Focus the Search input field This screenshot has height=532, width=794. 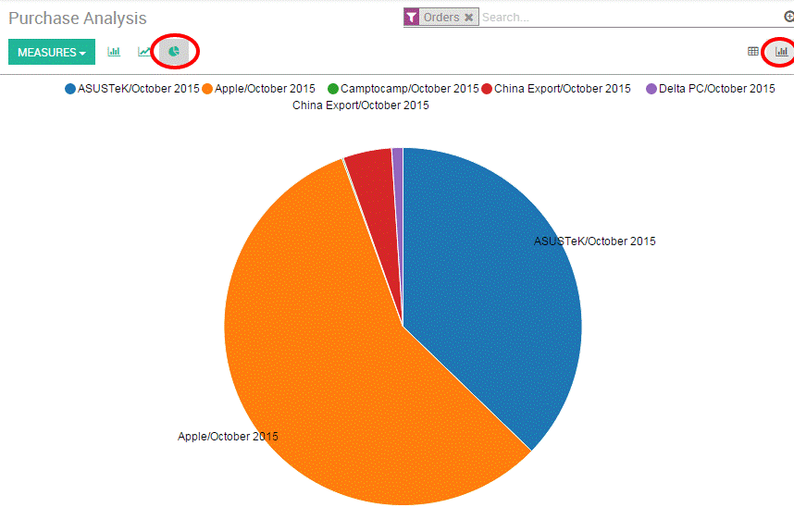point(628,18)
